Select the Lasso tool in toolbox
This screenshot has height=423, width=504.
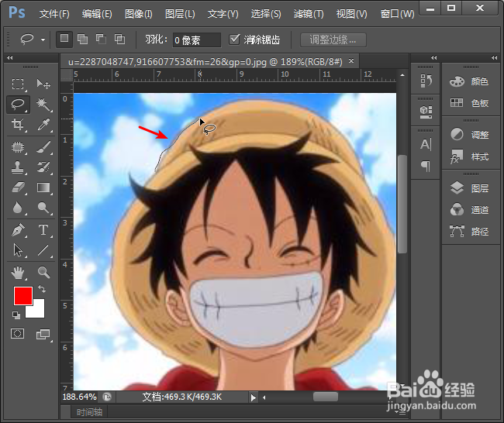pyautogui.click(x=18, y=105)
